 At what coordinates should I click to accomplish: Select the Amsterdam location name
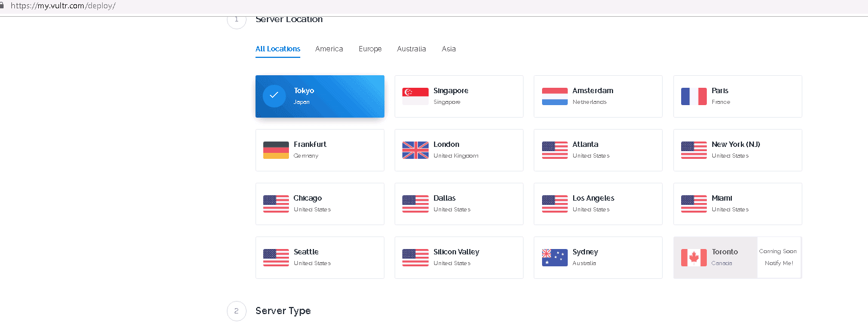pos(593,91)
